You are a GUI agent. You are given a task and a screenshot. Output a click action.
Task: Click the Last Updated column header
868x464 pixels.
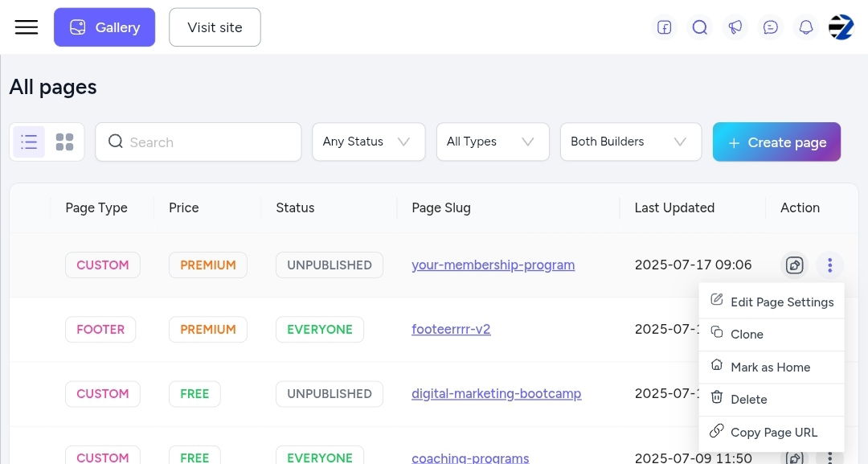click(674, 207)
